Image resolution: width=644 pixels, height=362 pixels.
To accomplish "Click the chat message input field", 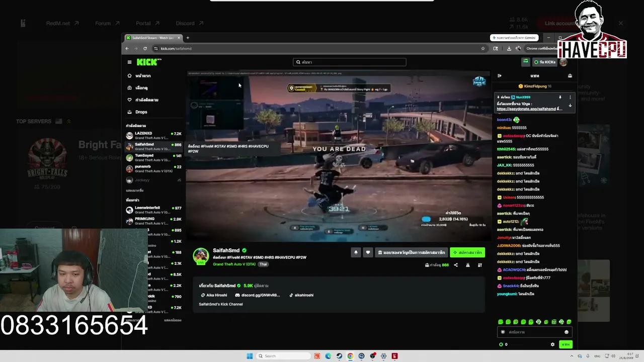I will [534, 332].
